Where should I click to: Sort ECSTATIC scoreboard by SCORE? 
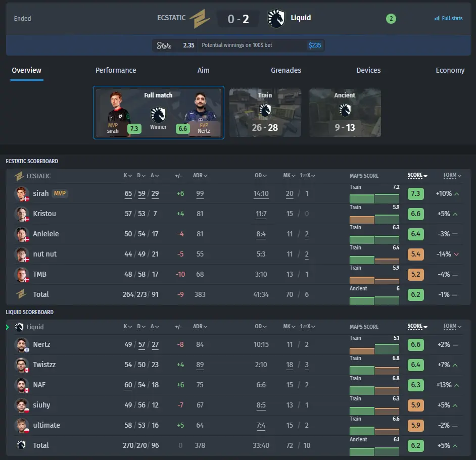tap(417, 175)
